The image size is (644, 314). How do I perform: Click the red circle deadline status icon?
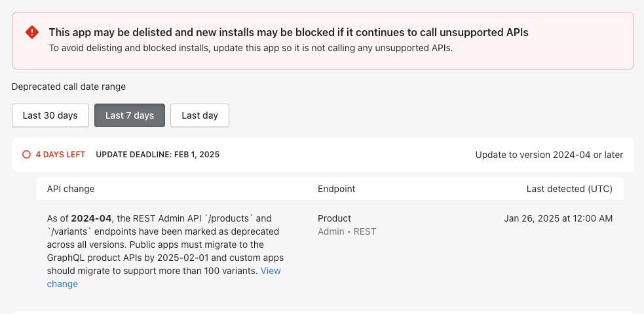pos(26,155)
